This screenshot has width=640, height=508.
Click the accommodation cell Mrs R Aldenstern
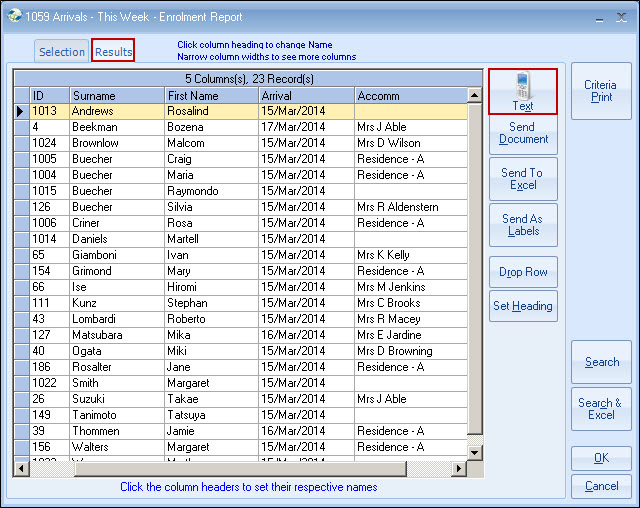411,207
